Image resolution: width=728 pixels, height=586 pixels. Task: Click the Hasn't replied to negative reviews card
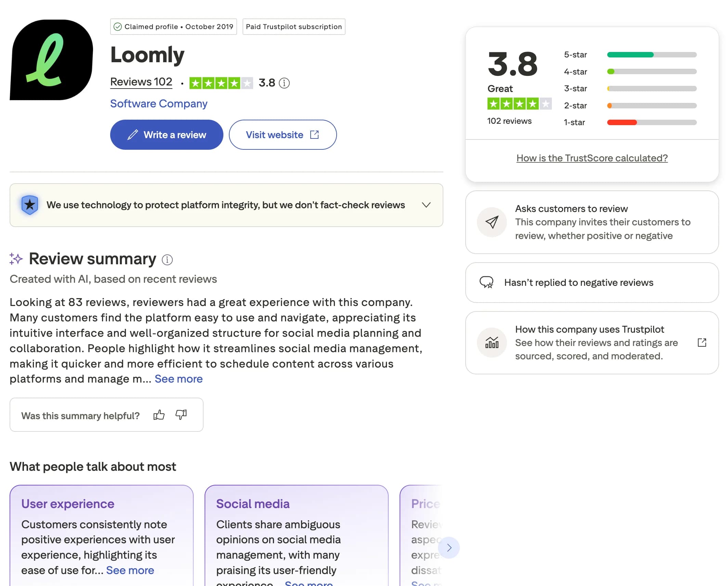(x=592, y=282)
